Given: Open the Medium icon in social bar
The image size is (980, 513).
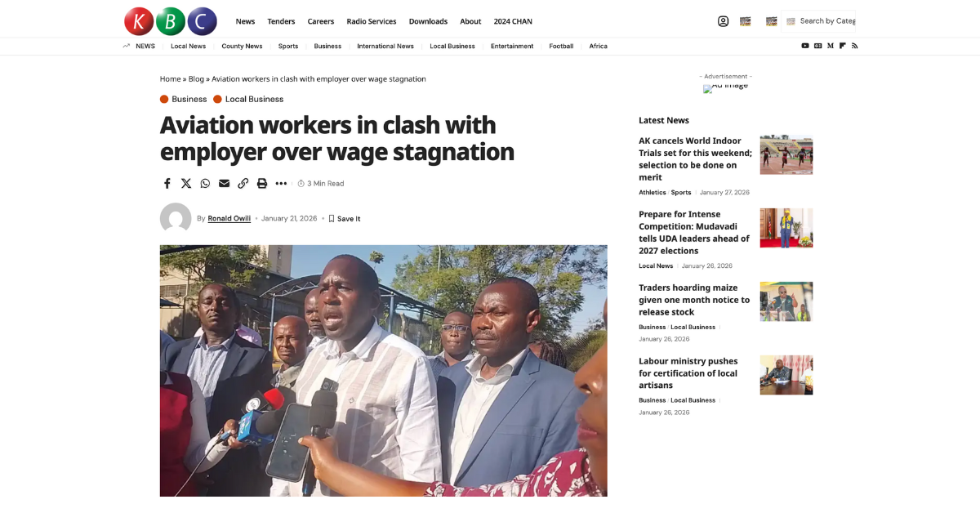Looking at the screenshot, I should (831, 47).
